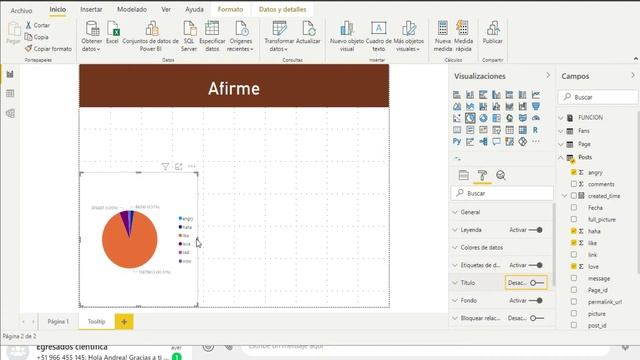Click in the Campos Buscar box
Viewport: 640px width, 360px height.
tap(598, 97)
